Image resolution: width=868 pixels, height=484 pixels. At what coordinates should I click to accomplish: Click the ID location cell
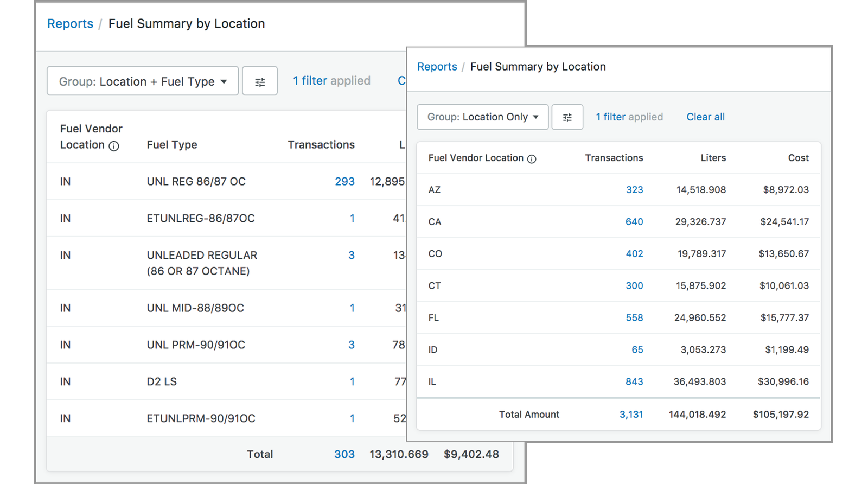click(x=433, y=350)
